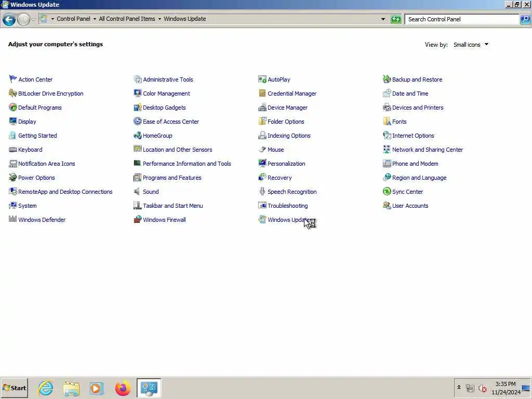
Task: Click the Default Programs icon
Action: pos(13,107)
